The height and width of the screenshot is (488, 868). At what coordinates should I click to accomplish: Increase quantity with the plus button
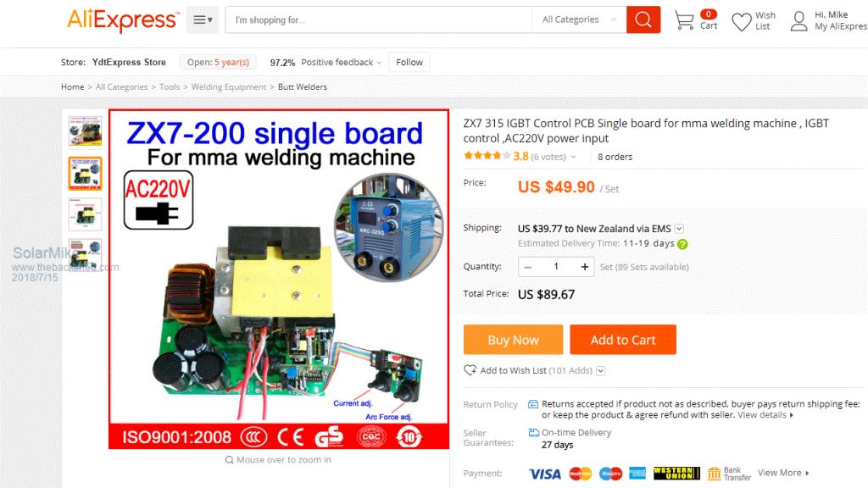coord(585,267)
